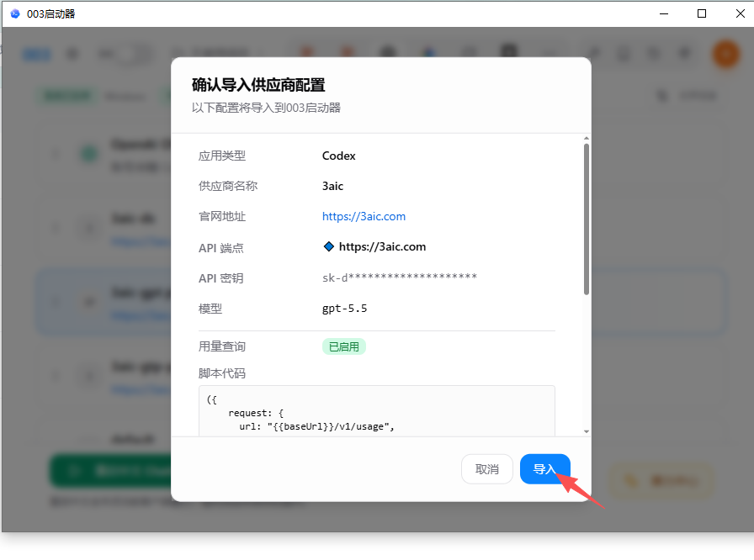
Task: Click the 供应商名称 value 3aic
Action: coord(332,187)
